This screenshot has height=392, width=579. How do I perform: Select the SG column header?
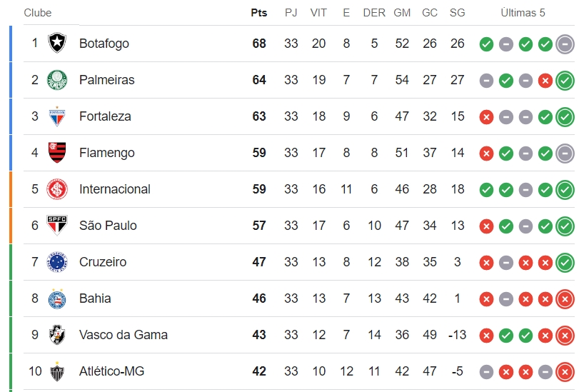click(x=457, y=13)
